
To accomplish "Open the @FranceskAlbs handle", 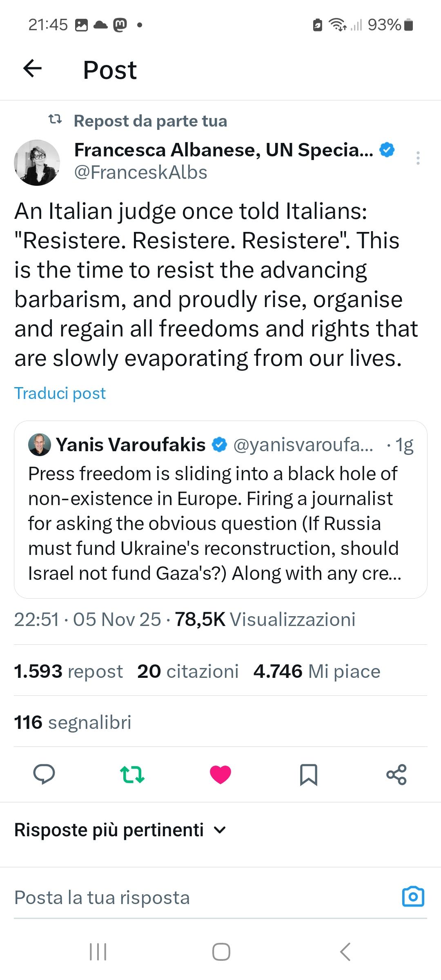I will [141, 173].
